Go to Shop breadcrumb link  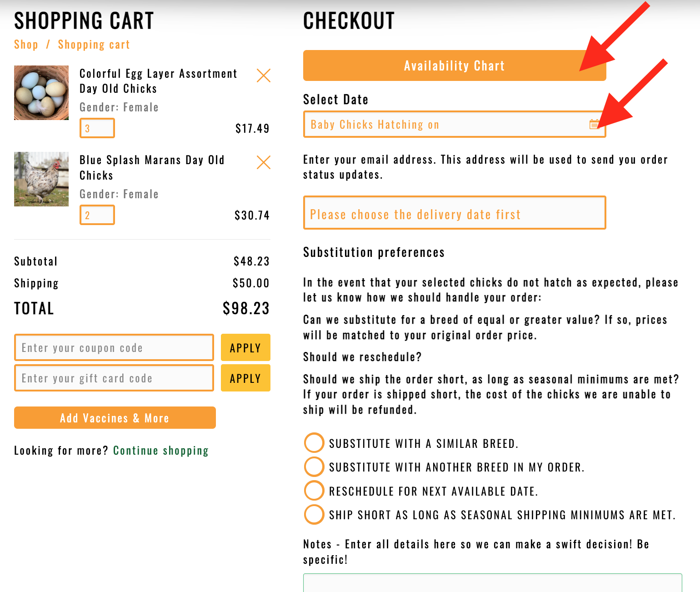26,45
